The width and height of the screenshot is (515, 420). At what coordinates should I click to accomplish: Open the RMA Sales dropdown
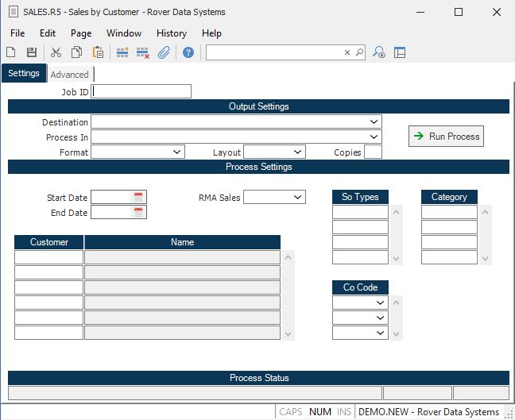298,197
